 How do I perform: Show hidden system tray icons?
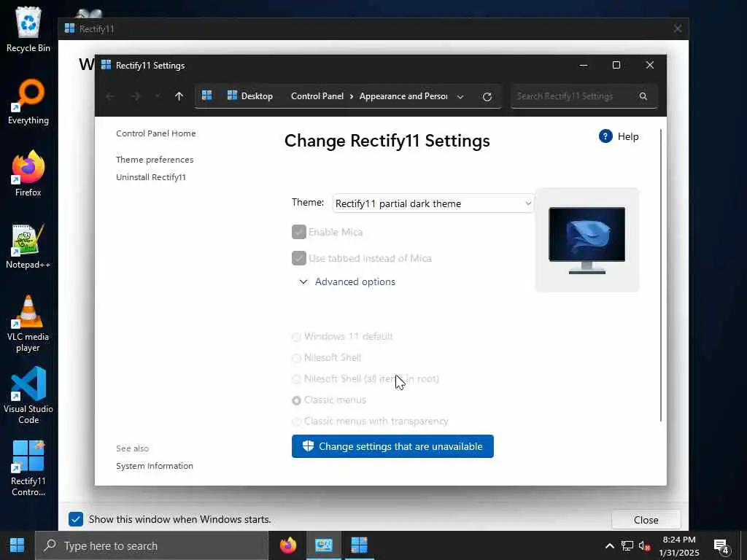tap(609, 545)
